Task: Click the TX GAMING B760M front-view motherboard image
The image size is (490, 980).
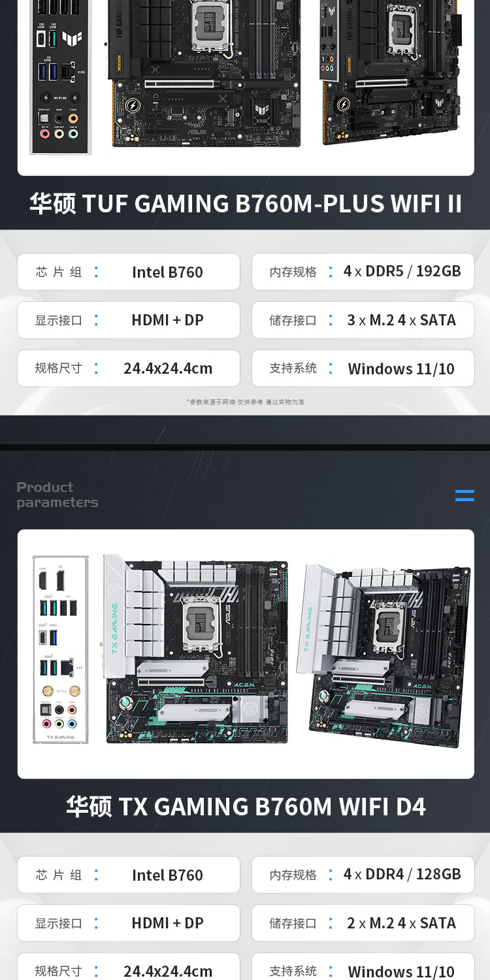Action: pyautogui.click(x=196, y=648)
